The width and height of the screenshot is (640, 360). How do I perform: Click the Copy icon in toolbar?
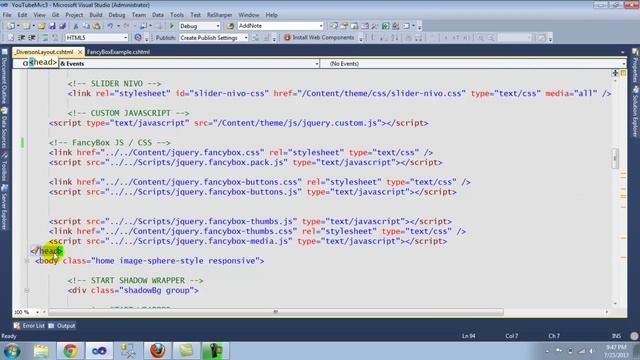[x=86, y=26]
